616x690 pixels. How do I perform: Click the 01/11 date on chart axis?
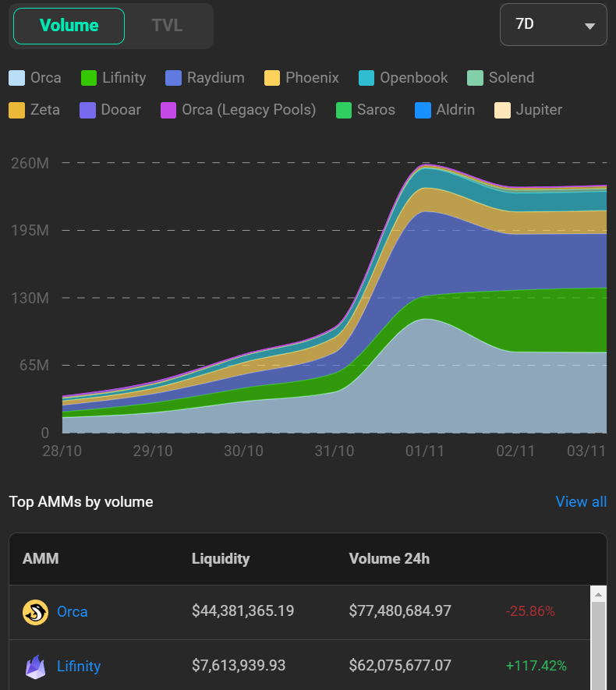coord(425,451)
